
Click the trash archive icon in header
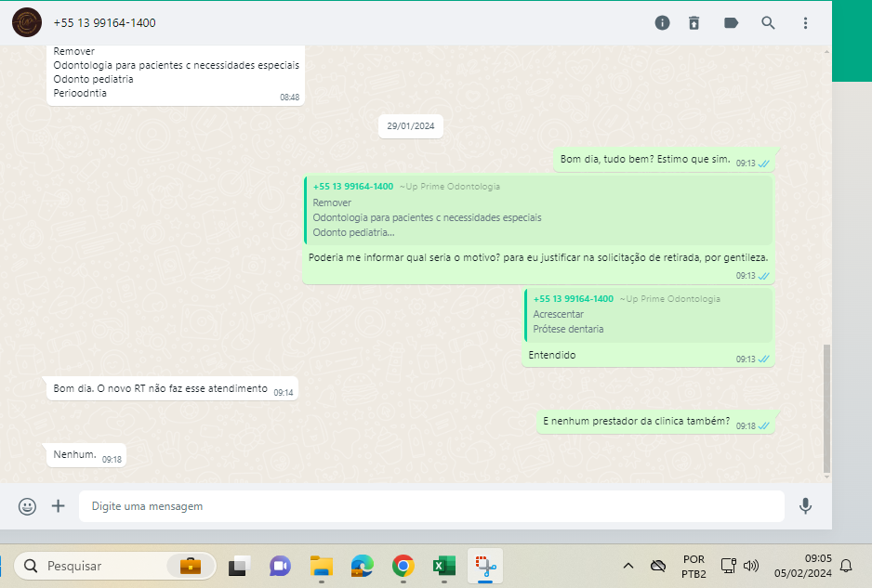[694, 22]
